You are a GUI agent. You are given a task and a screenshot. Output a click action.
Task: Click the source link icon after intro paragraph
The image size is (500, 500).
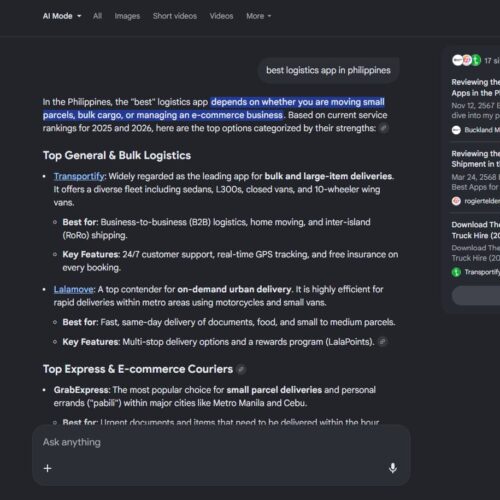(384, 128)
